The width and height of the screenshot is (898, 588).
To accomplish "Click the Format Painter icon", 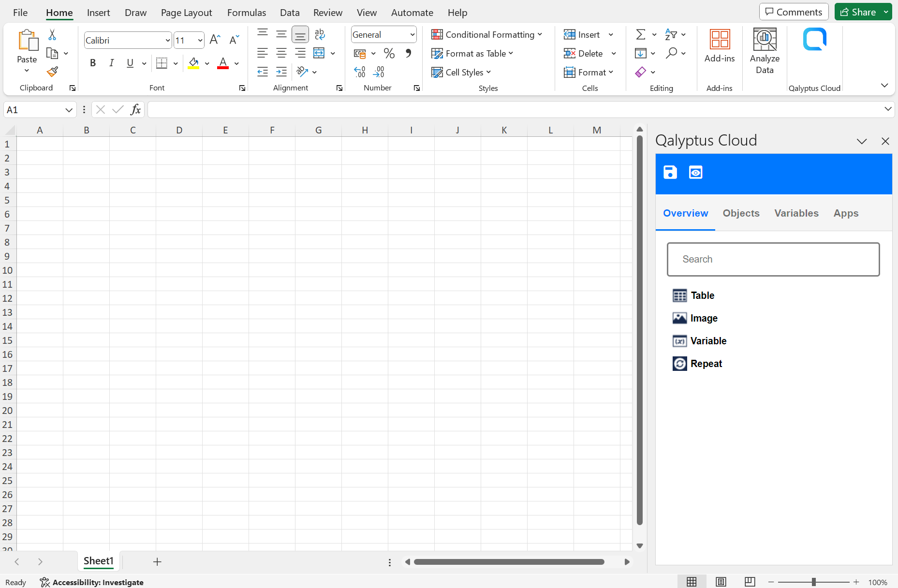I will click(x=52, y=72).
